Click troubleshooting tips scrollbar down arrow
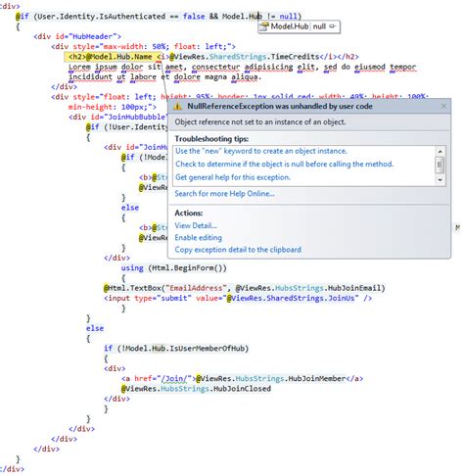Viewport: 464px width, 476px height. pos(440,180)
